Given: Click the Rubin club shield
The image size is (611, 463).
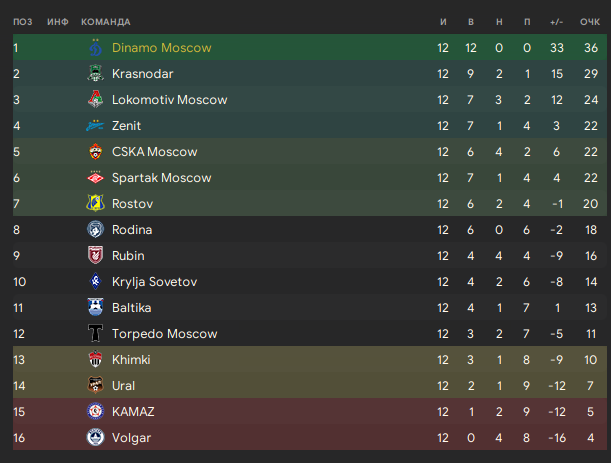Looking at the screenshot, I should tap(95, 255).
